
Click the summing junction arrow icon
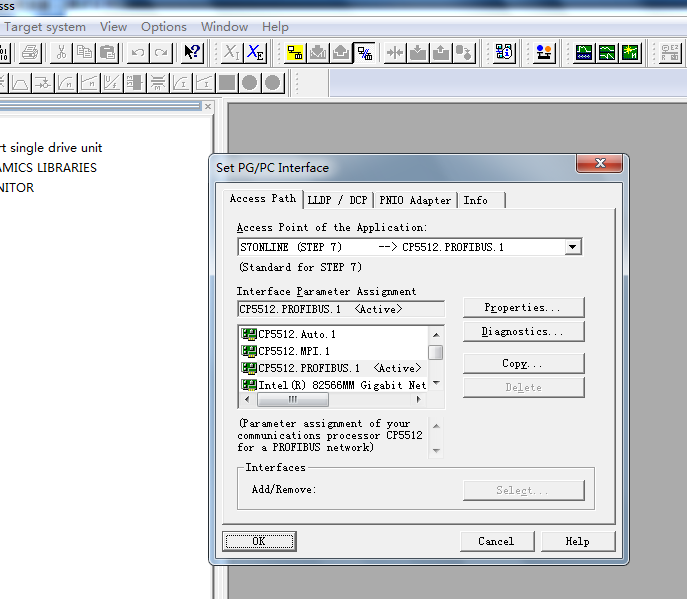point(43,82)
